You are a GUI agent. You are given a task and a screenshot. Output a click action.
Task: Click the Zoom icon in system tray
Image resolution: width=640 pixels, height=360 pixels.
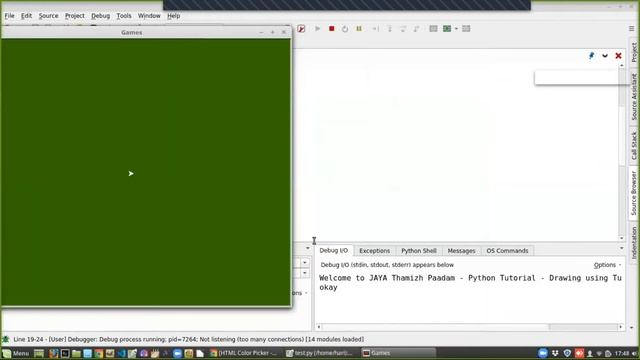tap(543, 353)
